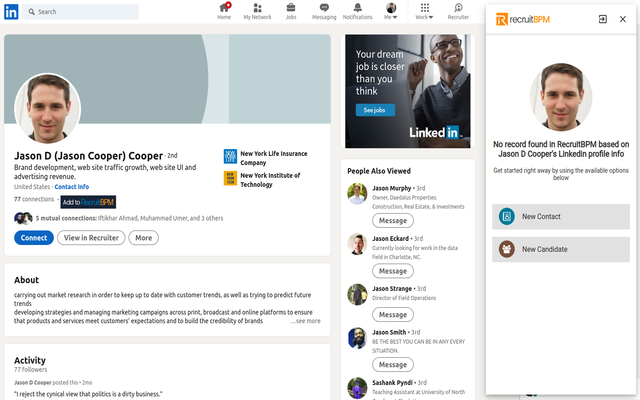Click Jason Eckard's avatar
640x400 pixels.
coord(357,244)
